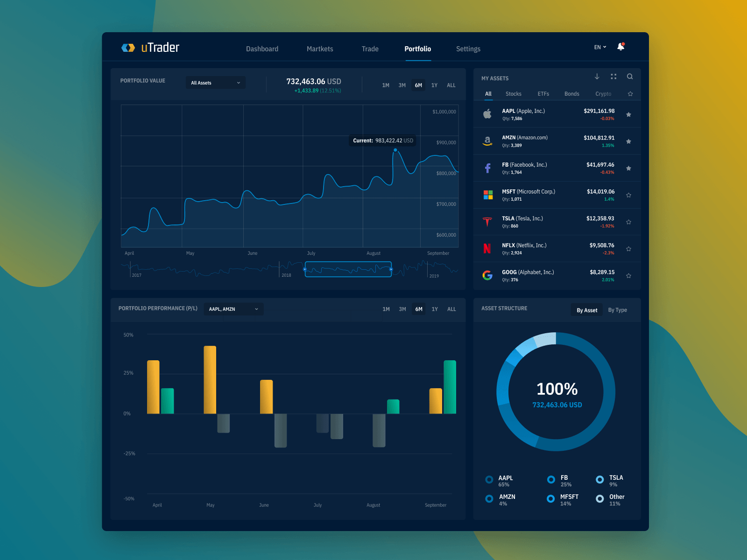Go to Dashboard tab
Viewport: 747px width, 560px height.
click(x=262, y=49)
